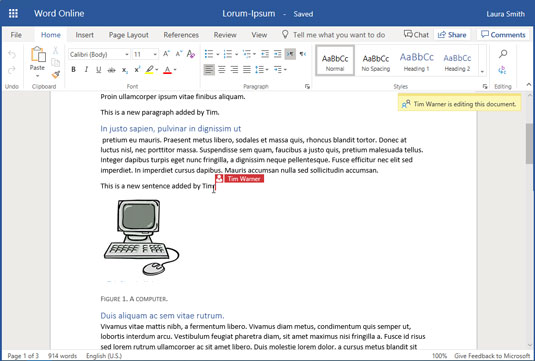Click the Clear Formatting icon

point(191,54)
